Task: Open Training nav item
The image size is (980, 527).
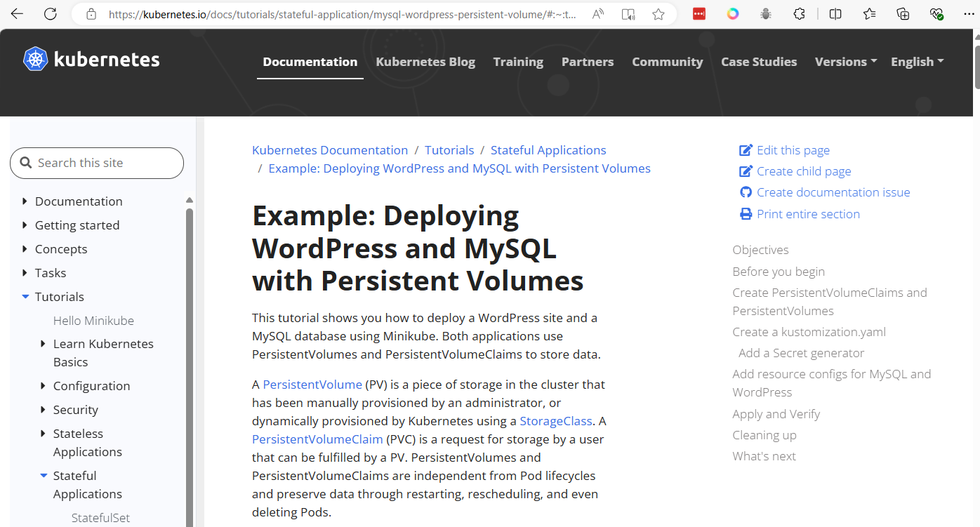Action: pyautogui.click(x=518, y=62)
